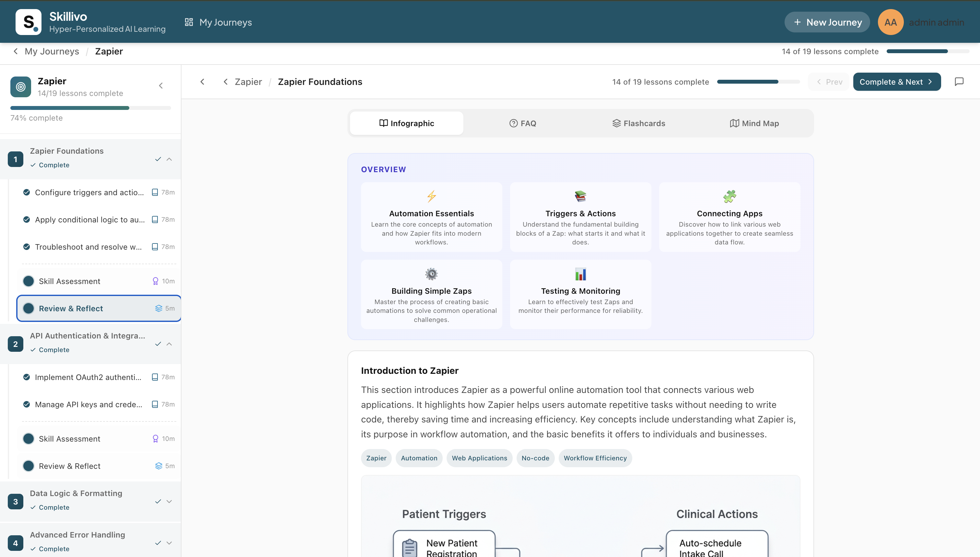Expand the Data Logic & Formatting module
Viewport: 980px width, 557px height.
tap(169, 501)
